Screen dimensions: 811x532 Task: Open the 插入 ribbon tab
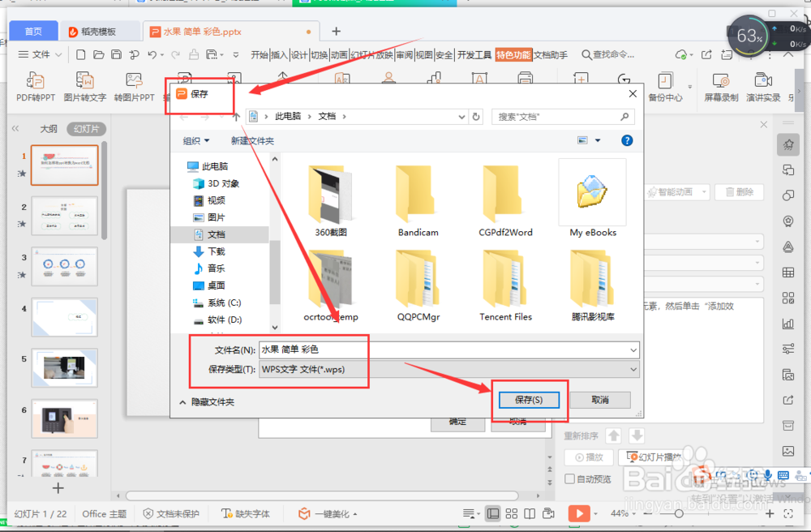tap(279, 55)
